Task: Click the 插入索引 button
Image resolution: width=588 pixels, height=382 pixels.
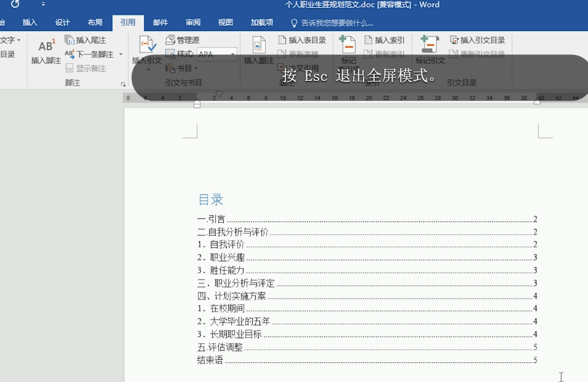Action: (x=385, y=40)
